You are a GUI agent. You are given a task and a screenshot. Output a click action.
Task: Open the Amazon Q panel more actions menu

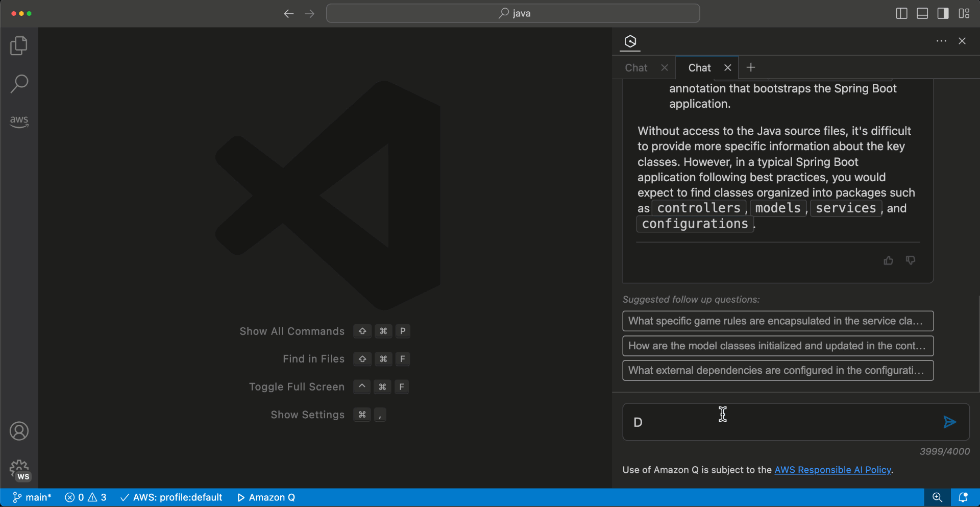941,41
